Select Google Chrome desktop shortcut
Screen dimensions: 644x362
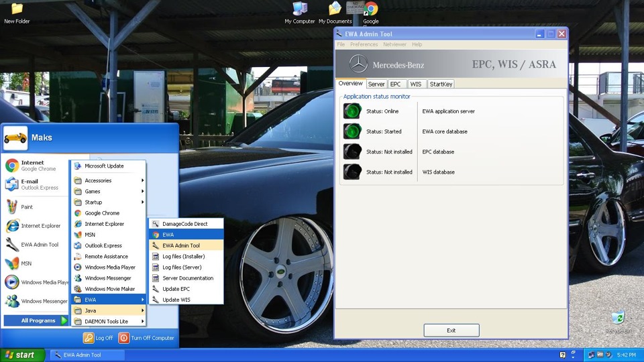(371, 13)
